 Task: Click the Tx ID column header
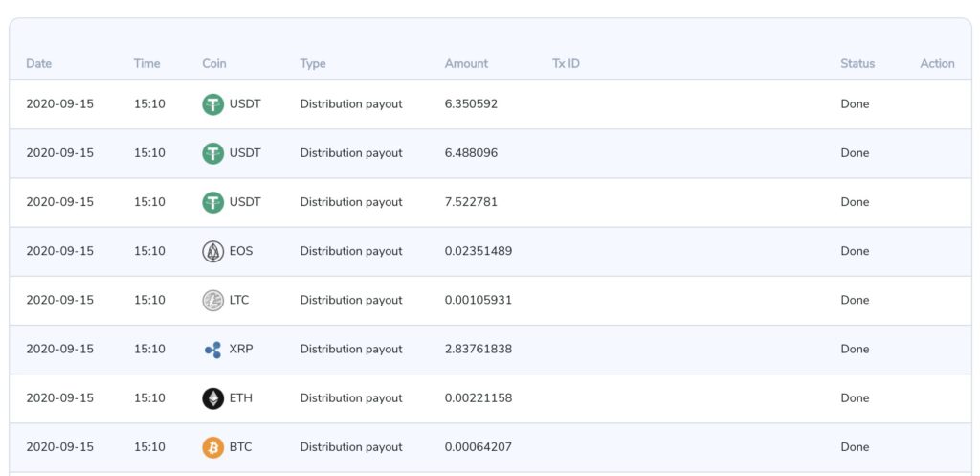[566, 64]
